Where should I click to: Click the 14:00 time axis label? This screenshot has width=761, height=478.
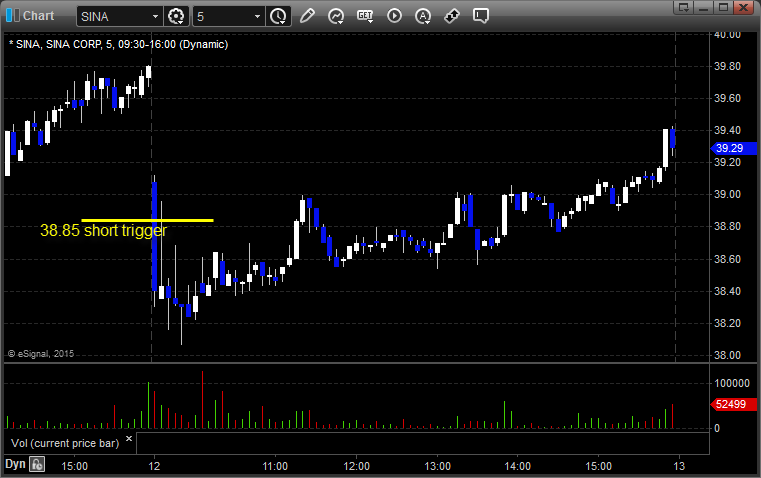(517, 466)
